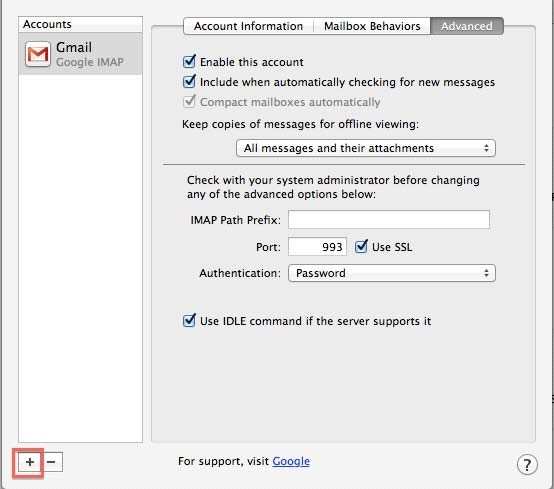This screenshot has width=554, height=489.
Task: Click the 'For support, visit' text
Action: [224, 461]
